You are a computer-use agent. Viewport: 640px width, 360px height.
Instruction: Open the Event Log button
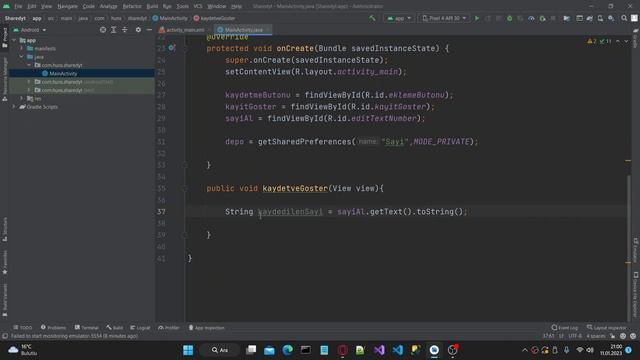tap(564, 327)
